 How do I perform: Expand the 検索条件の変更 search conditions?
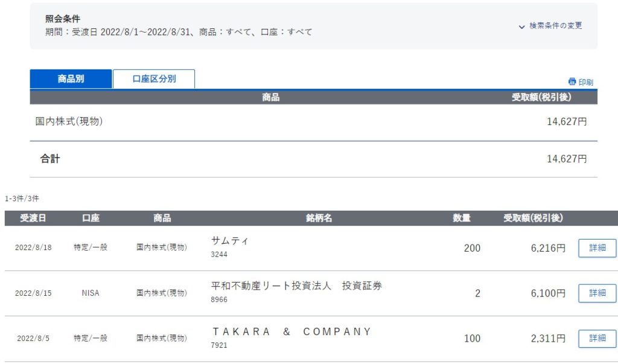[550, 26]
